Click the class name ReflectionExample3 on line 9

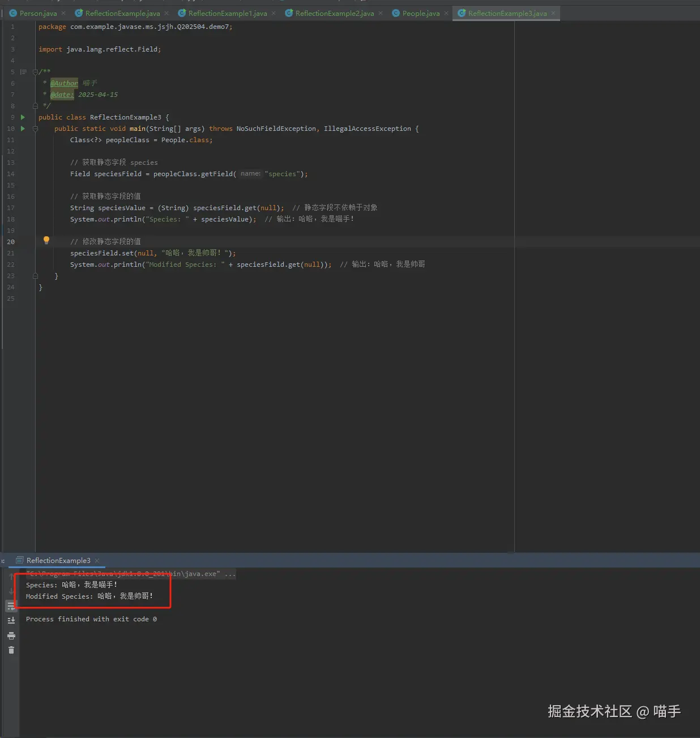click(126, 117)
